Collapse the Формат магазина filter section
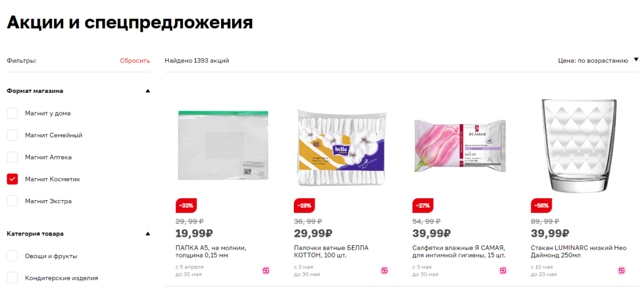The image size is (644, 293). [x=148, y=91]
